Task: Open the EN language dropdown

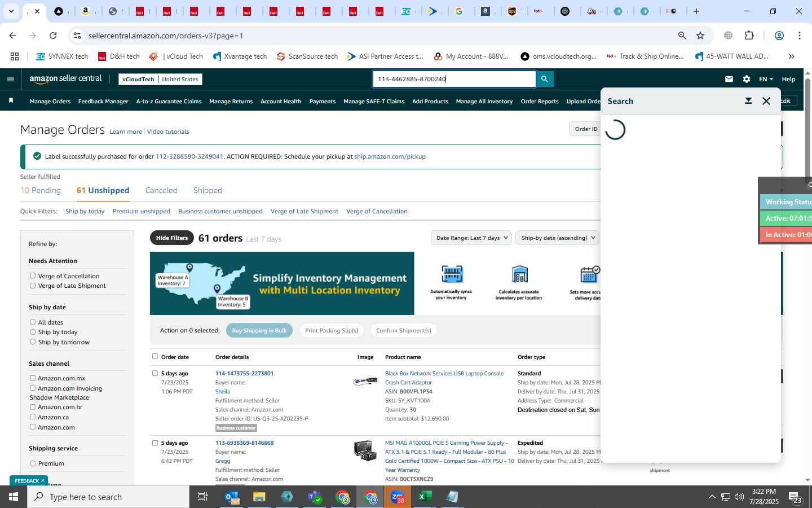Action: (766, 79)
